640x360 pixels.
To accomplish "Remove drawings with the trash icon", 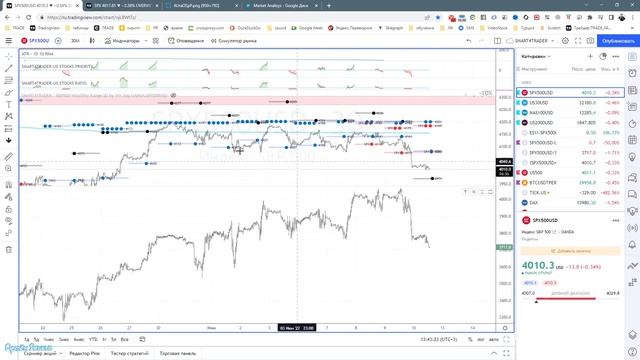I will 9,249.
